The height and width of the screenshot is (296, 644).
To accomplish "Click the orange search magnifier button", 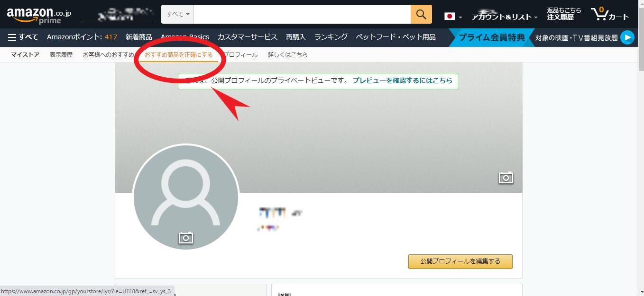I will pyautogui.click(x=421, y=14).
